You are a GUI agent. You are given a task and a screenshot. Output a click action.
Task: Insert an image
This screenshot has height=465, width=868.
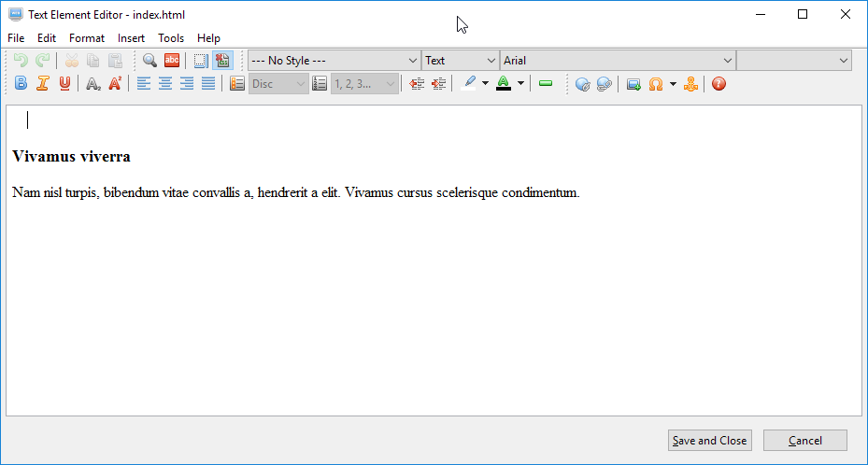coord(633,84)
